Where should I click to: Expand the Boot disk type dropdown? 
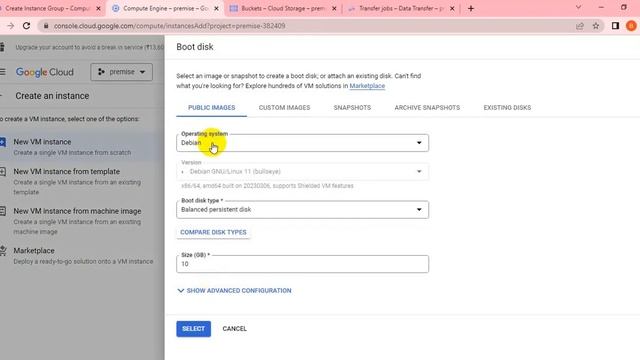[302, 209]
